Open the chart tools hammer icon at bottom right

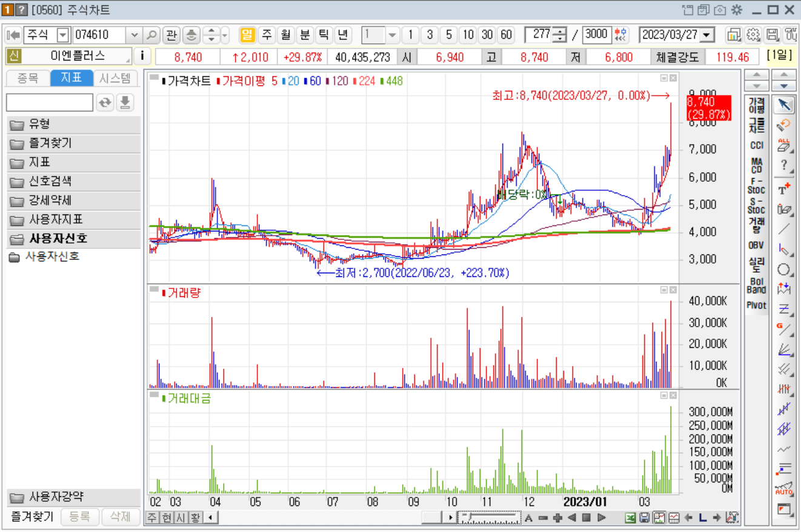point(732,517)
